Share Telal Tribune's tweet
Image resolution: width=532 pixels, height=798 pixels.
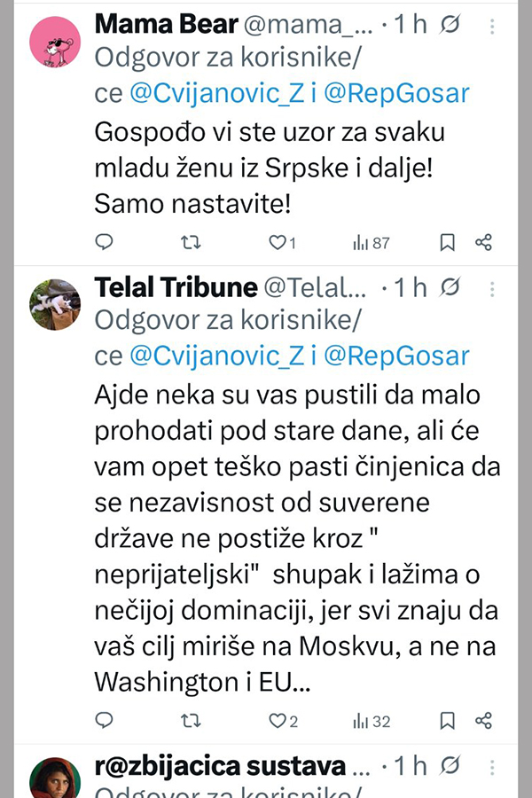tap(483, 720)
